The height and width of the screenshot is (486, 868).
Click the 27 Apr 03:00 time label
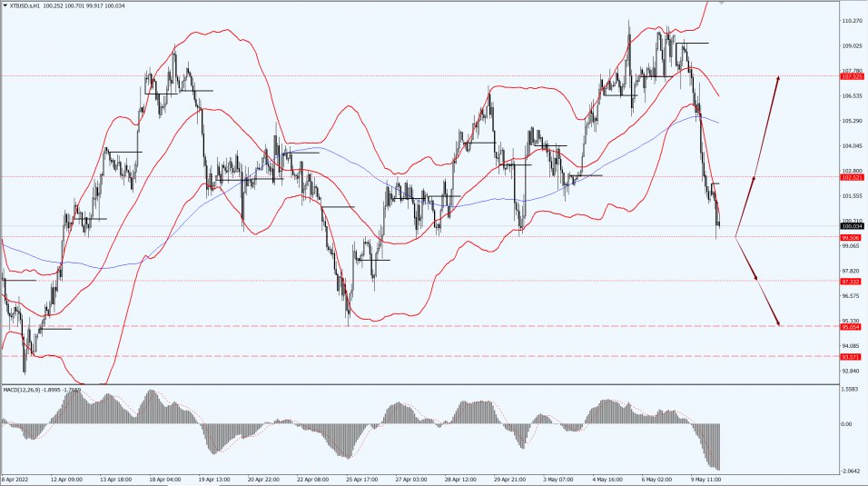point(411,479)
